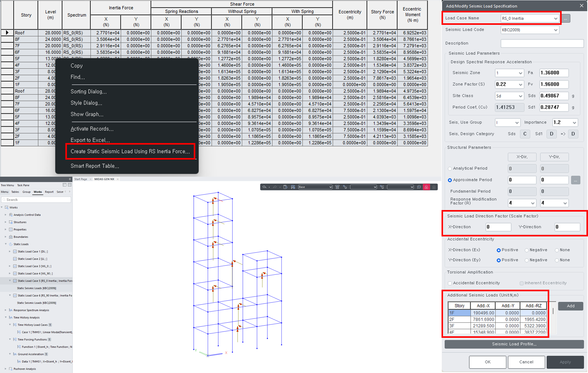
Task: Click the pick-selection arrow icon in the toolbar
Action: 345,187
